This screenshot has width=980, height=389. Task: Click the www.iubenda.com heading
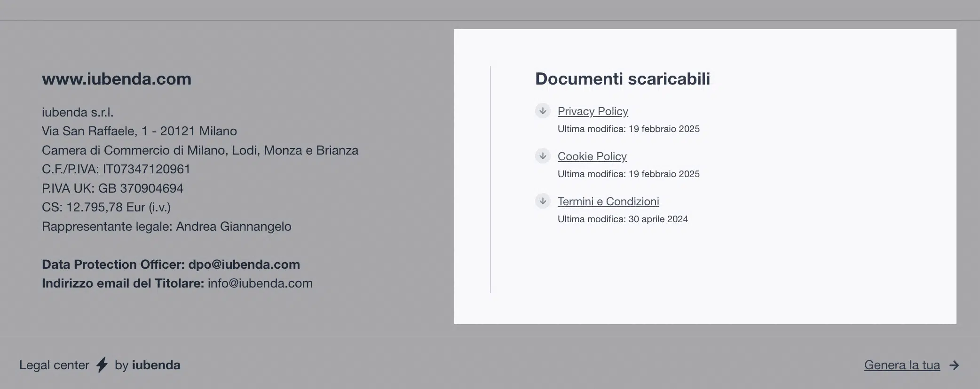(x=117, y=79)
